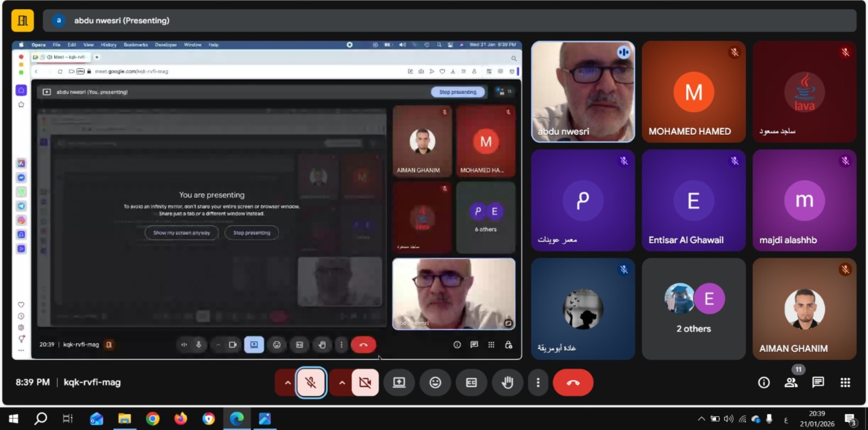Click the yellow building icon at top left
868x430 pixels.
23,21
